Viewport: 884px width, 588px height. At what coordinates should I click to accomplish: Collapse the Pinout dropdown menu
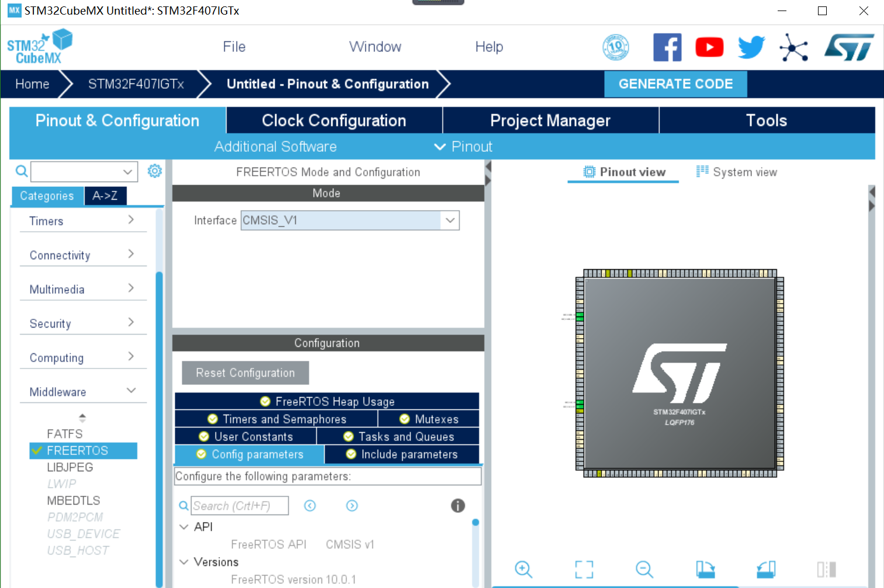click(x=439, y=147)
